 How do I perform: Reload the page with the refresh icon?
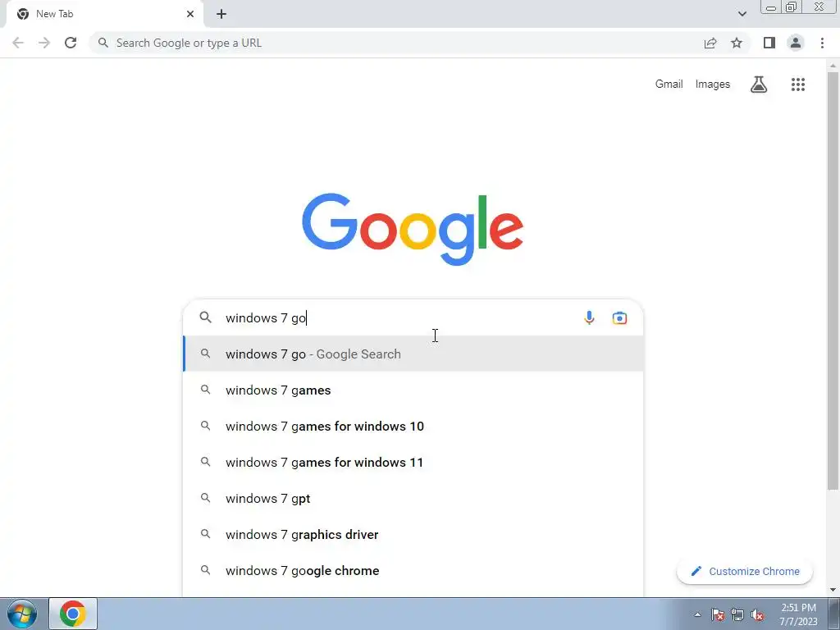(71, 43)
